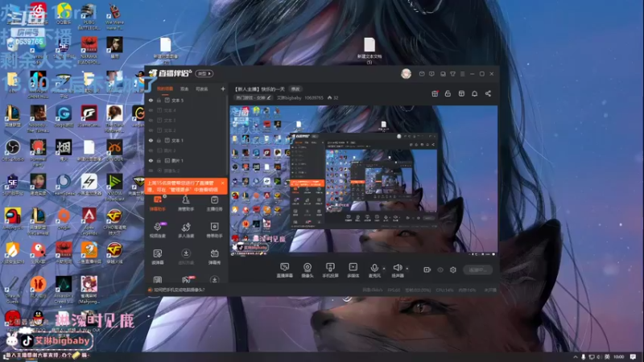Add a new scene with the plus button
Screen dimensions: 644x362
[223, 88]
